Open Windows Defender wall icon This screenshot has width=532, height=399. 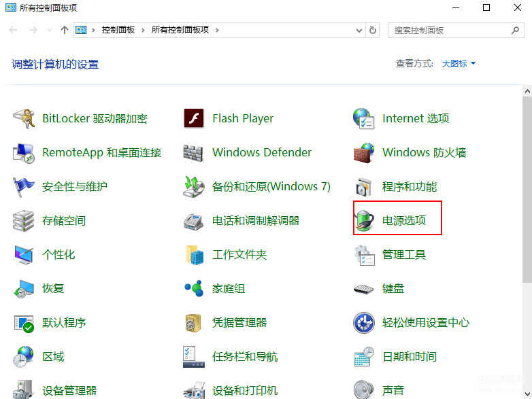193,152
